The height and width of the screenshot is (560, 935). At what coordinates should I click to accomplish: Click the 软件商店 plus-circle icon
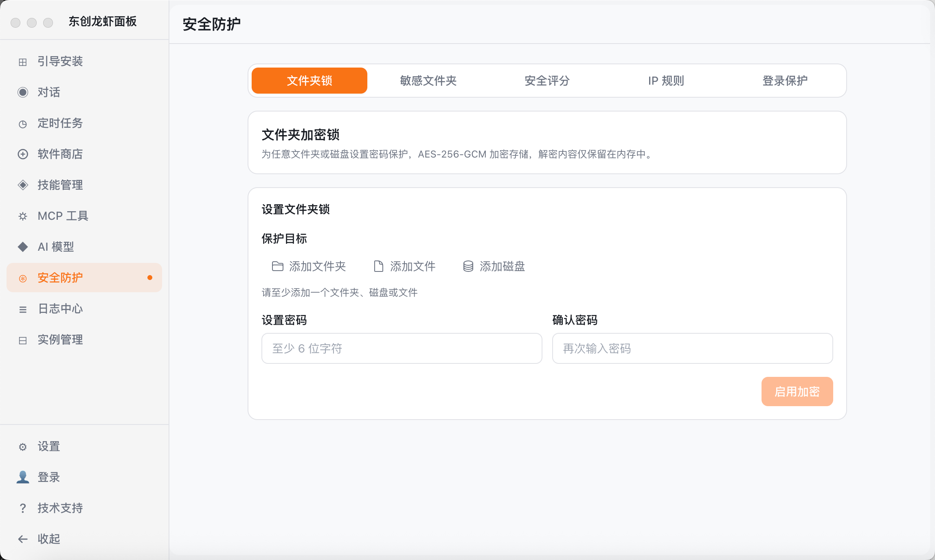point(23,154)
